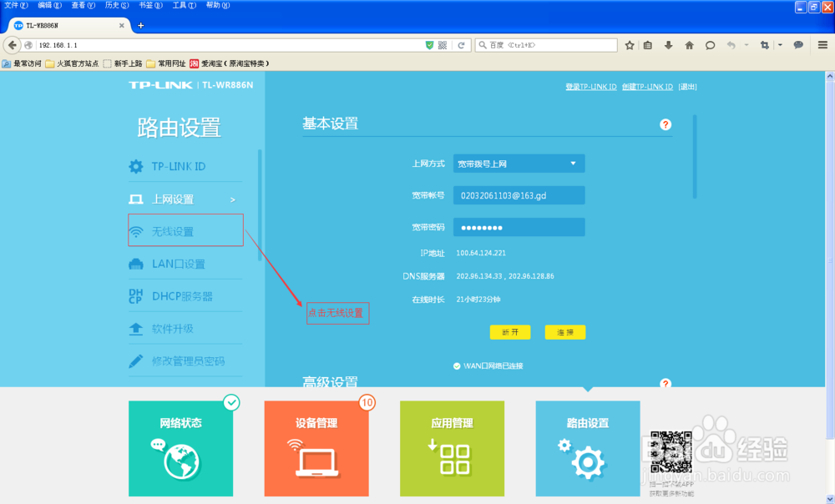This screenshot has width=835, height=504.
Task: Click the 登录TP-LINK ID link
Action: (590, 87)
